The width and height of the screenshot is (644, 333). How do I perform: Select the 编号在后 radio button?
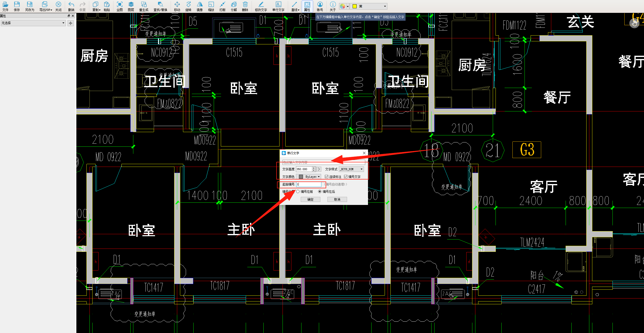(320, 192)
